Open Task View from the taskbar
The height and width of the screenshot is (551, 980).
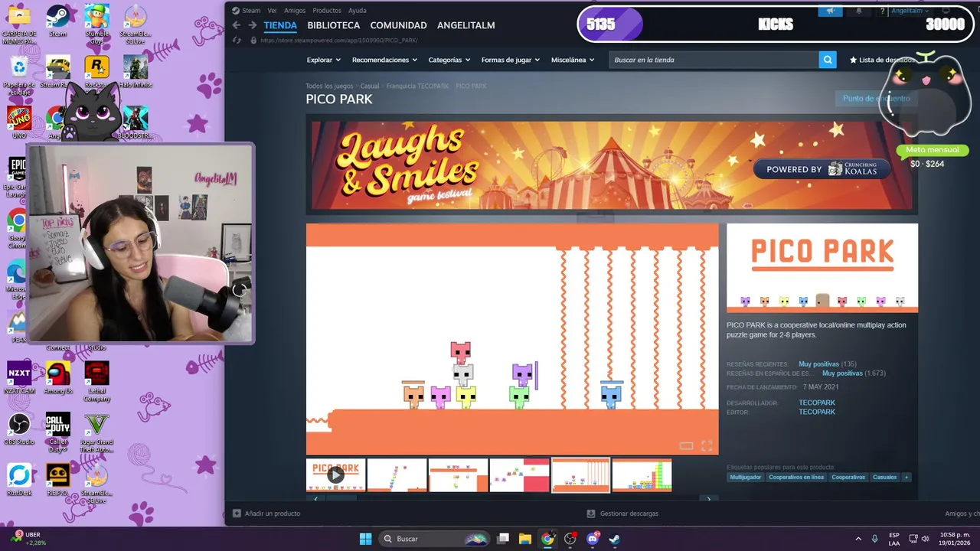(503, 539)
